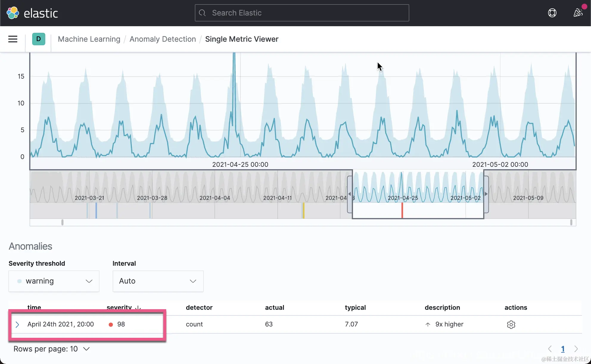Open the hamburger navigation menu

pos(13,39)
